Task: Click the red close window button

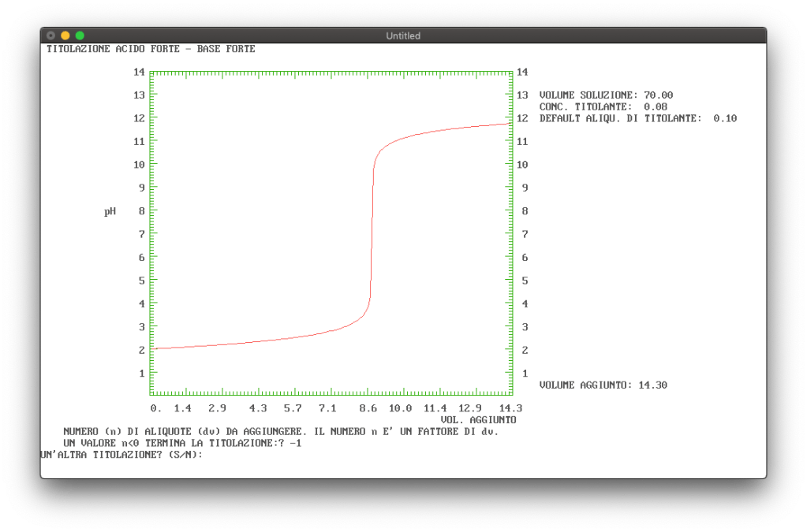Action: point(50,35)
